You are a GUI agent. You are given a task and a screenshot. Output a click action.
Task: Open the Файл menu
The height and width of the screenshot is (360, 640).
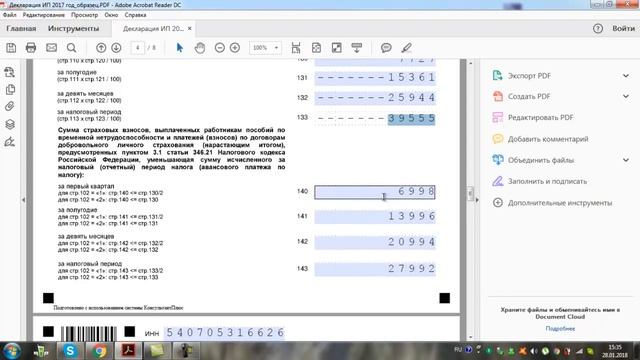point(9,15)
